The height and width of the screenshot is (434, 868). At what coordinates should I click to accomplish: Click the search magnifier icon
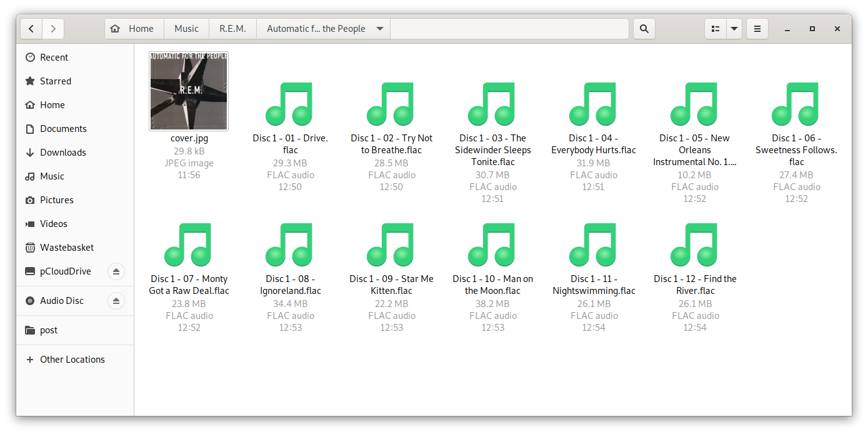pos(644,29)
